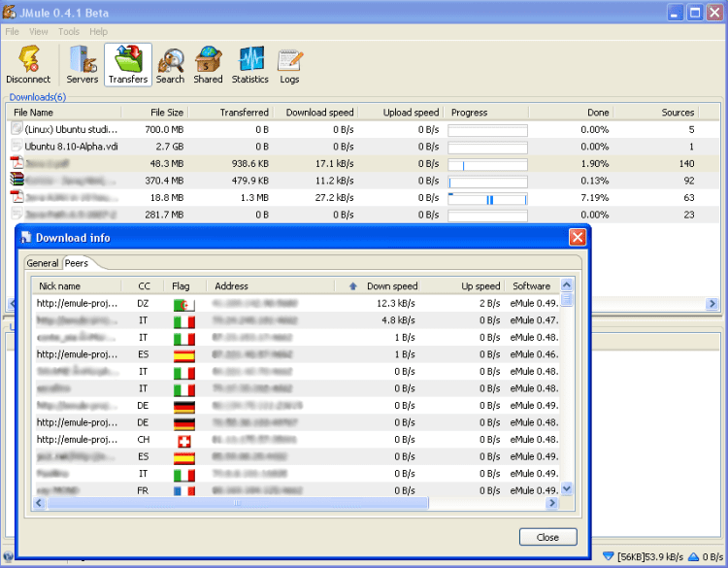The width and height of the screenshot is (728, 568).
Task: Click the [56KB]53.9 kB/s status text
Action: pos(650,556)
